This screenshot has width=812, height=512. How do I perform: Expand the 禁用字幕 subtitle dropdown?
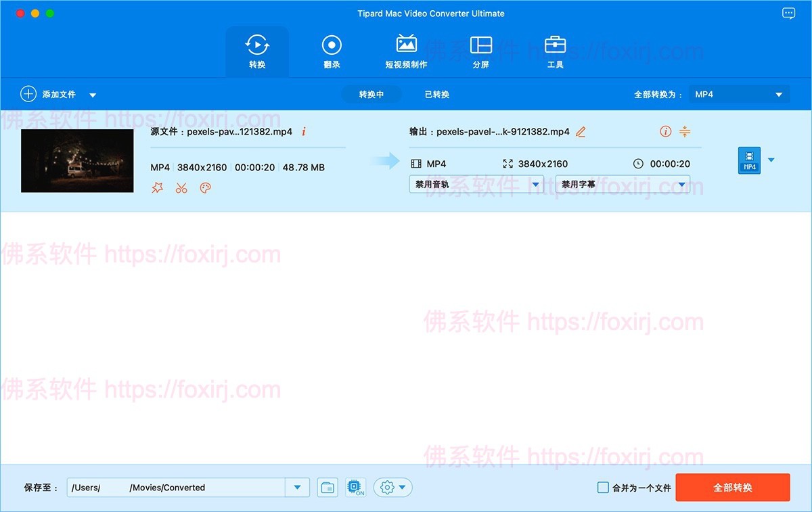(x=622, y=183)
